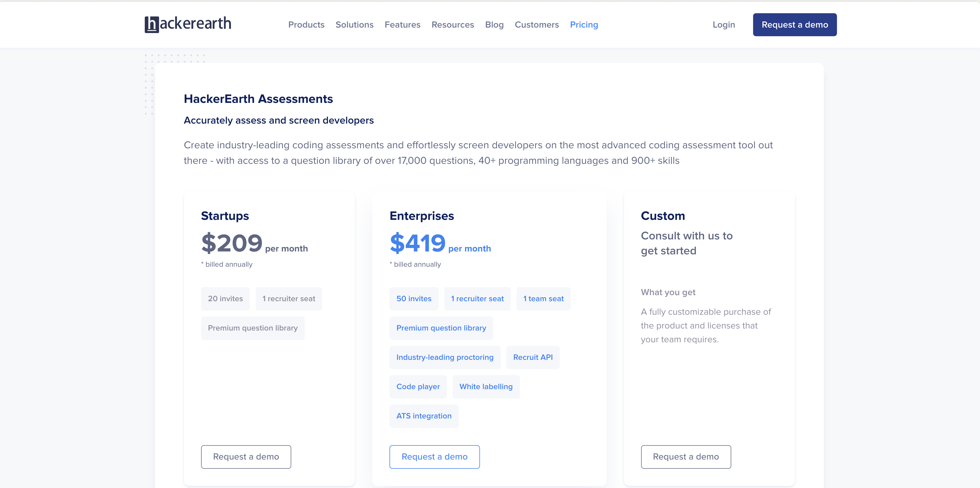Click header Request a demo button
This screenshot has width=980, height=488.
[x=794, y=25]
